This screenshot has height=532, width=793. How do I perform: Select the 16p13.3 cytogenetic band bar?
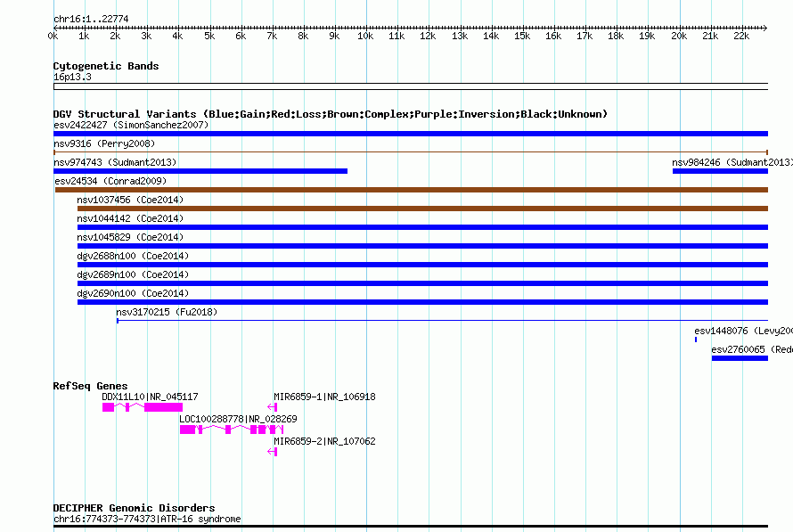pos(411,86)
